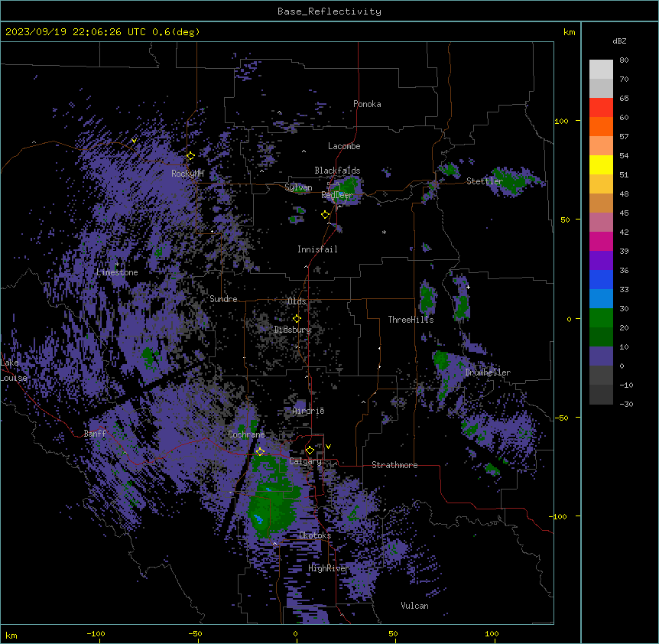Click the yellow marker above Calgary
659x644 pixels.
310,450
